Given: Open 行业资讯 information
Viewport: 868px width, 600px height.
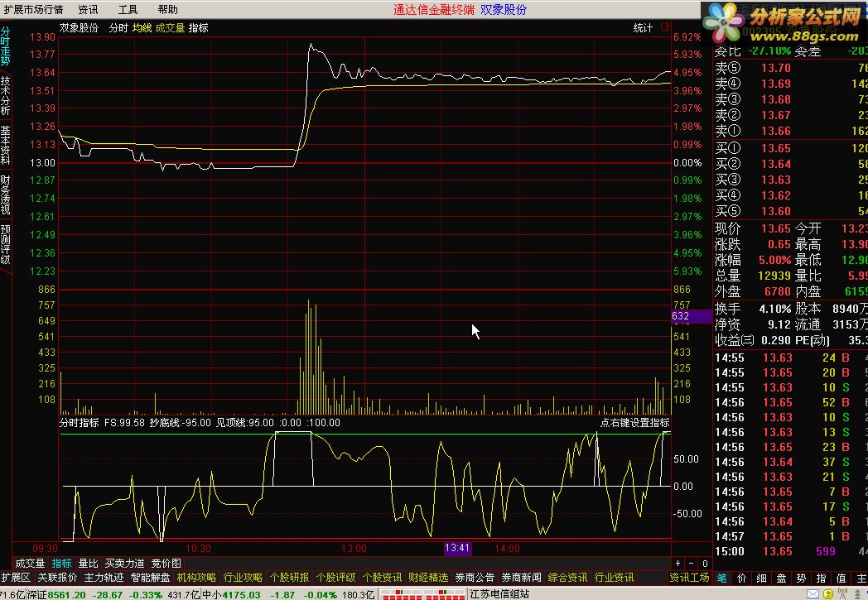Looking at the screenshot, I should click(x=615, y=578).
